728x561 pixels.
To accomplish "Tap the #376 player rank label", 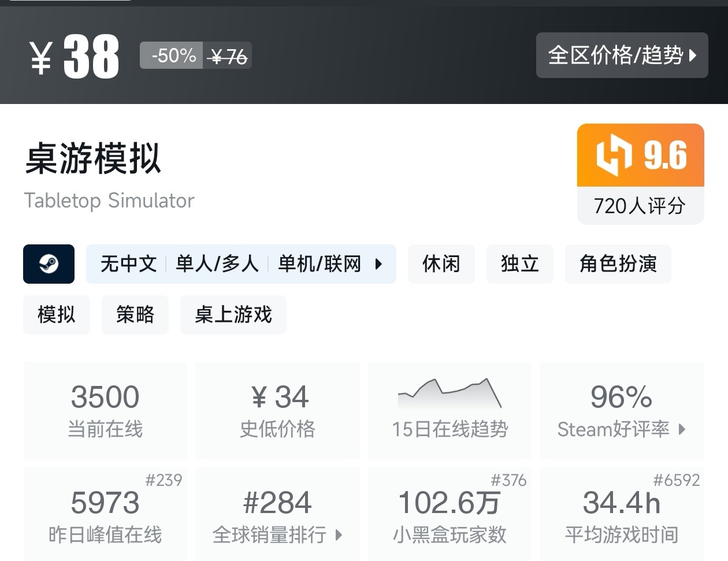I will pyautogui.click(x=508, y=480).
